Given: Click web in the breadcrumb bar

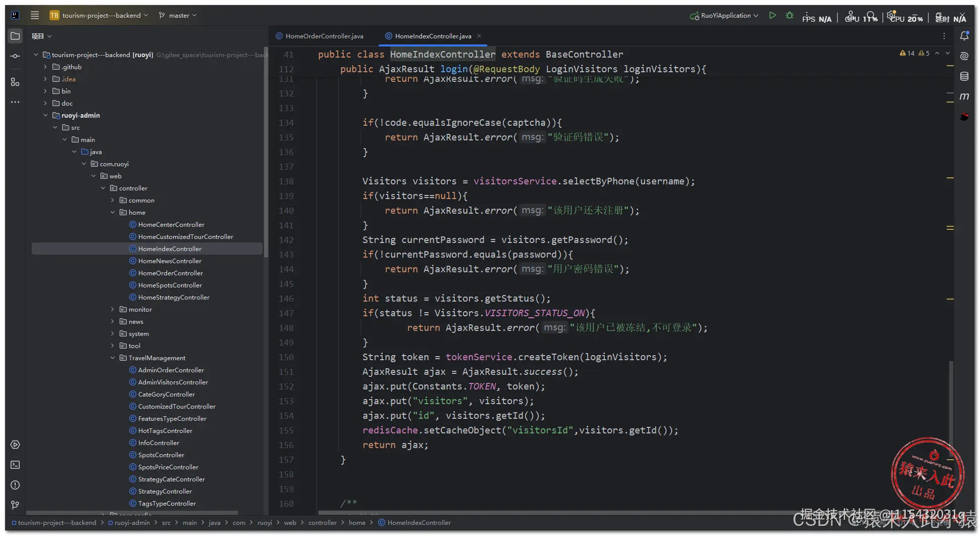Looking at the screenshot, I should tap(290, 522).
